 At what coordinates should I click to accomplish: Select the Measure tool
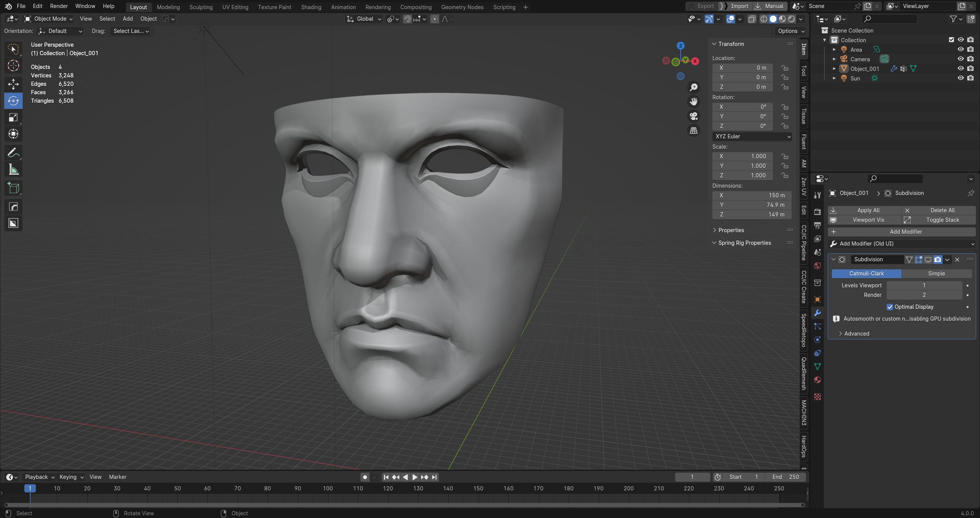coord(13,169)
